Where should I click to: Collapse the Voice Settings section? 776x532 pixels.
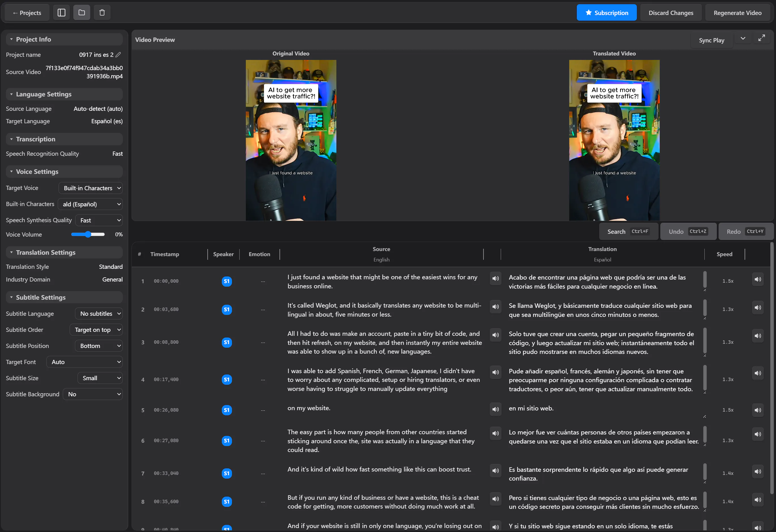pyautogui.click(x=64, y=171)
